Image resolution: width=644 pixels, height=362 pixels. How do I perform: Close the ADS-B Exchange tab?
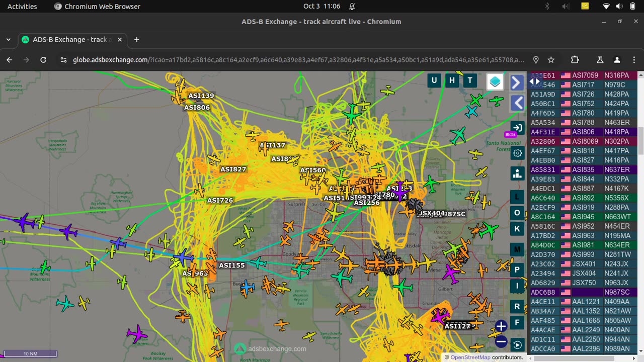coord(120,40)
